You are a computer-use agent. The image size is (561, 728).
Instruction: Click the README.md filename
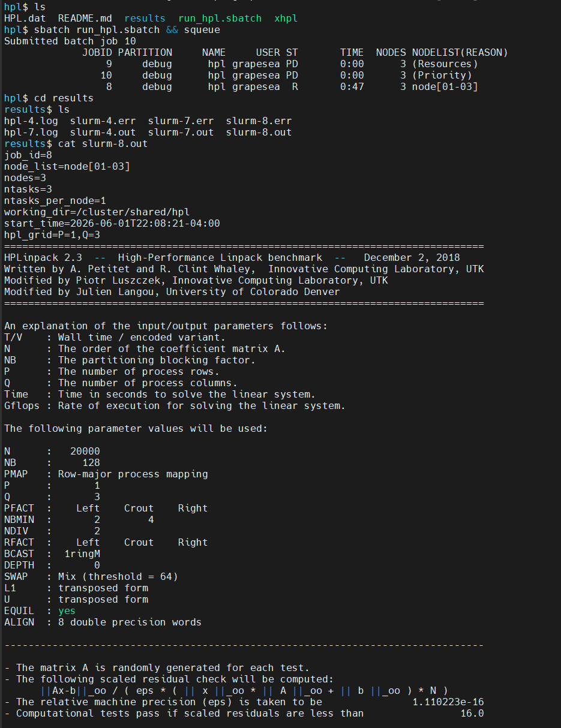click(x=85, y=19)
